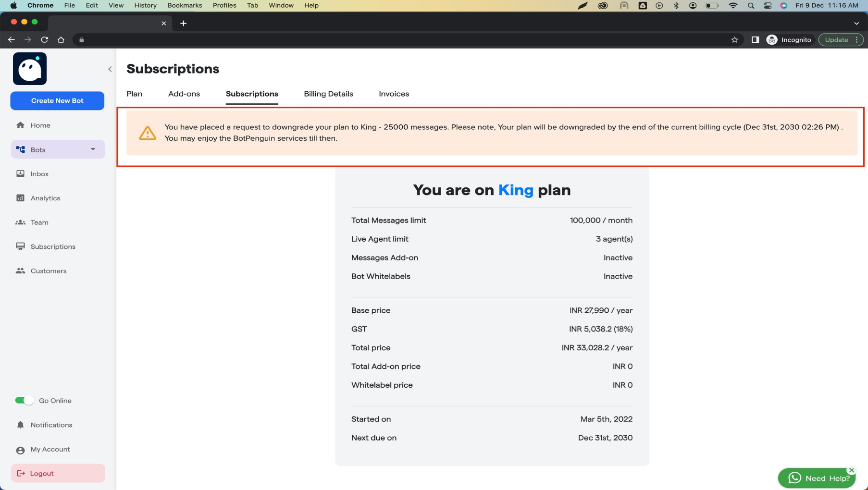
Task: Click the Mar 5th, 2022 start date
Action: [x=606, y=419]
